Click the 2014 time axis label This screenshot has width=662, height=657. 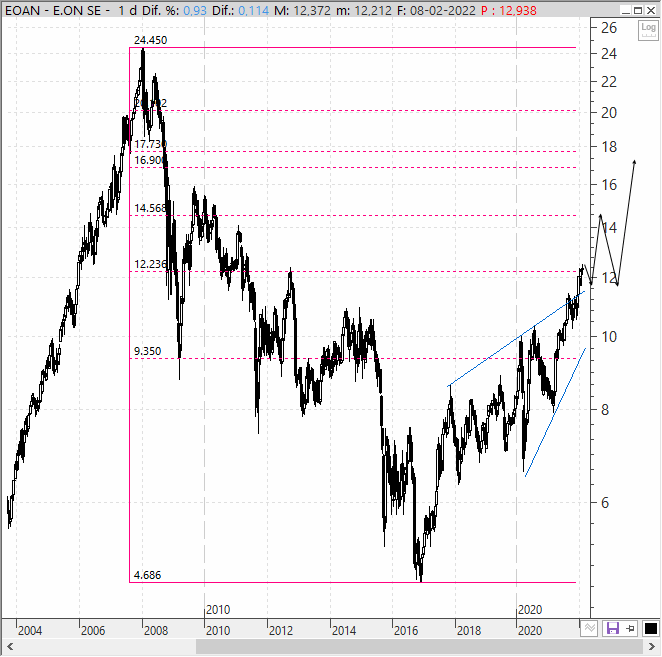pyautogui.click(x=344, y=631)
